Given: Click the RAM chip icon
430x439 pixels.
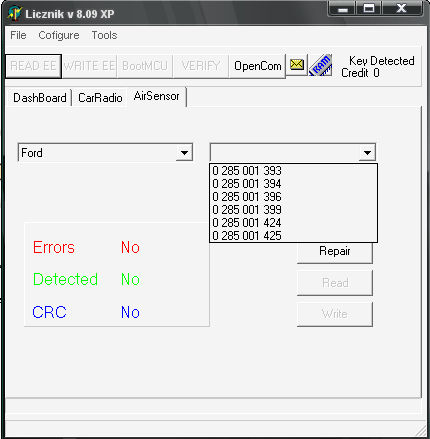Looking at the screenshot, I should [320, 65].
